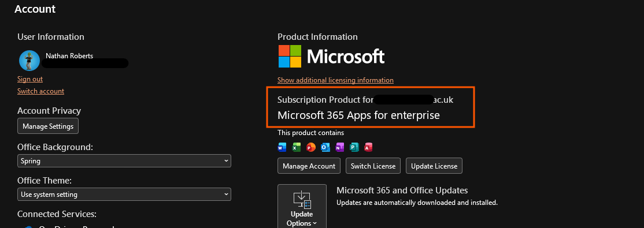Click the Word app icon

282,147
